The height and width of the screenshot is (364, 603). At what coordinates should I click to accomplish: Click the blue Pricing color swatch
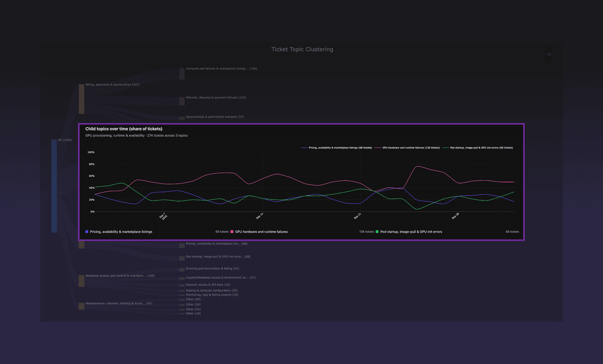[x=87, y=232]
